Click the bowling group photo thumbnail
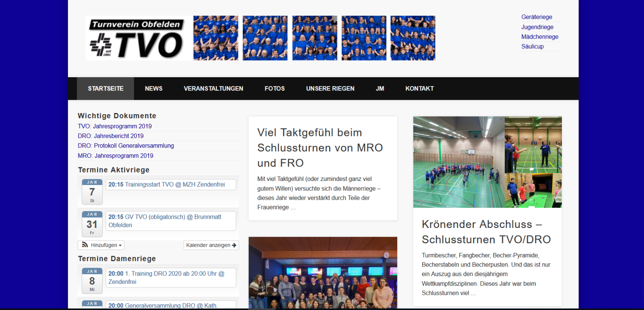Image resolution: width=644 pixels, height=310 pixels. [322, 273]
